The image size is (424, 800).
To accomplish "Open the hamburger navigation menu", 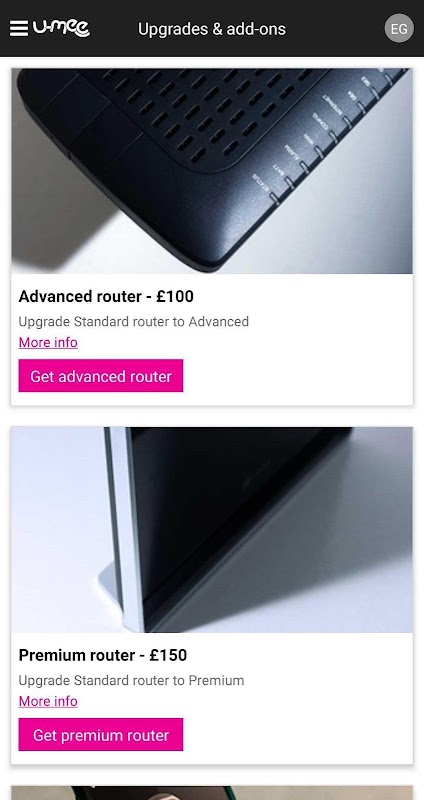I will click(x=19, y=29).
